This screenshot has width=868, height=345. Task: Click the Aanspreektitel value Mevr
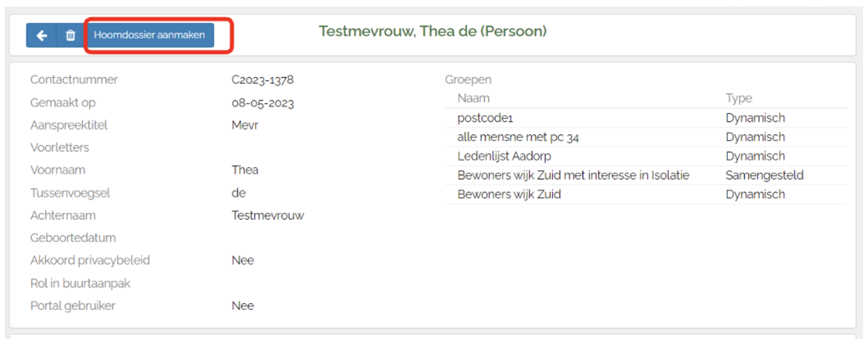(x=245, y=125)
